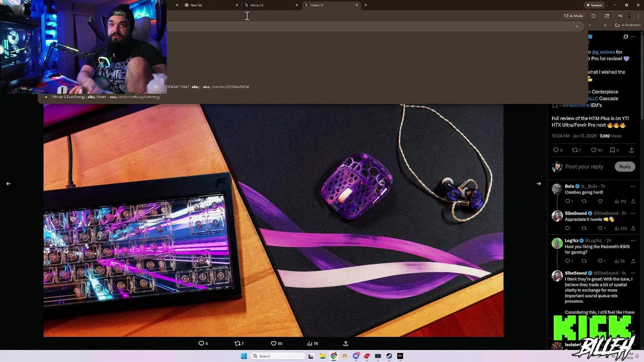
Task: Switch to the inactive Home / X tab
Action: click(x=271, y=5)
